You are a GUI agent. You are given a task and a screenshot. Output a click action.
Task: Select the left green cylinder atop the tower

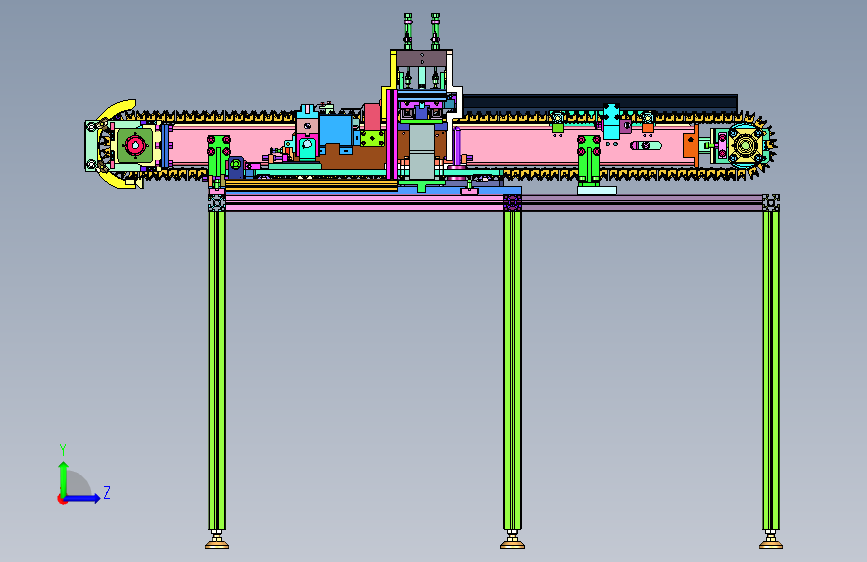[408, 32]
